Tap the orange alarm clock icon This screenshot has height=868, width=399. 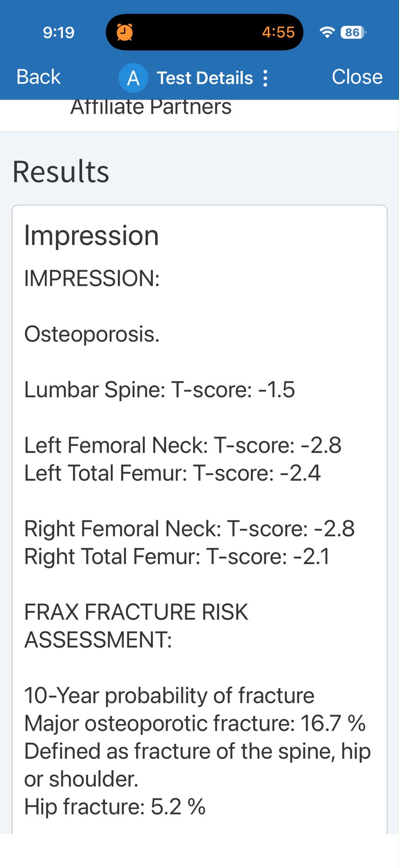pos(125,32)
